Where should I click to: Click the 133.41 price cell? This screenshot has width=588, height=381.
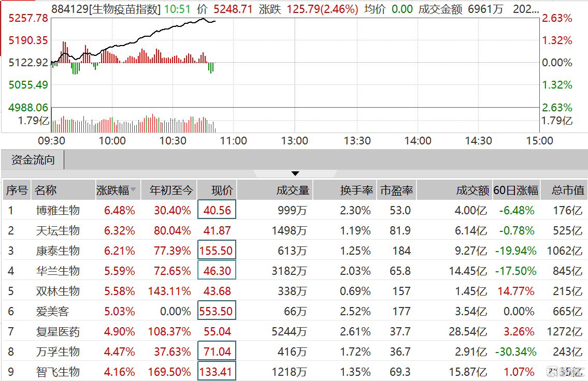click(x=217, y=372)
